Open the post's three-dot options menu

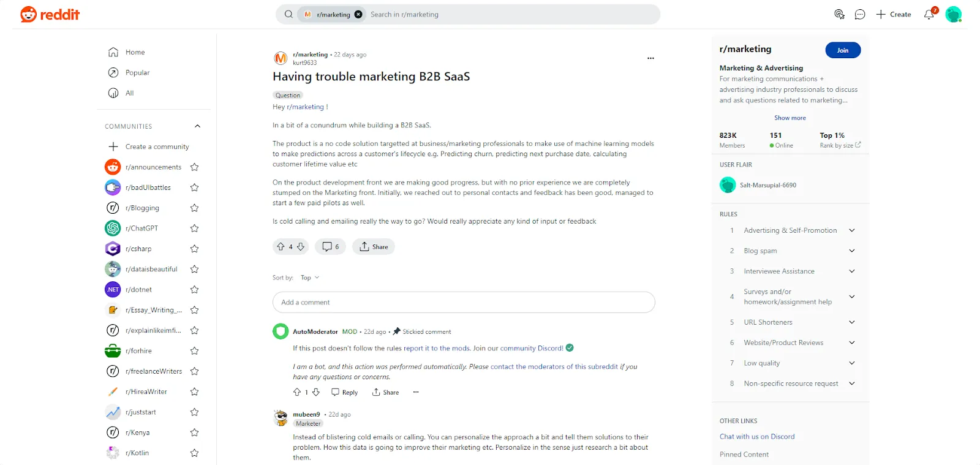coord(650,58)
